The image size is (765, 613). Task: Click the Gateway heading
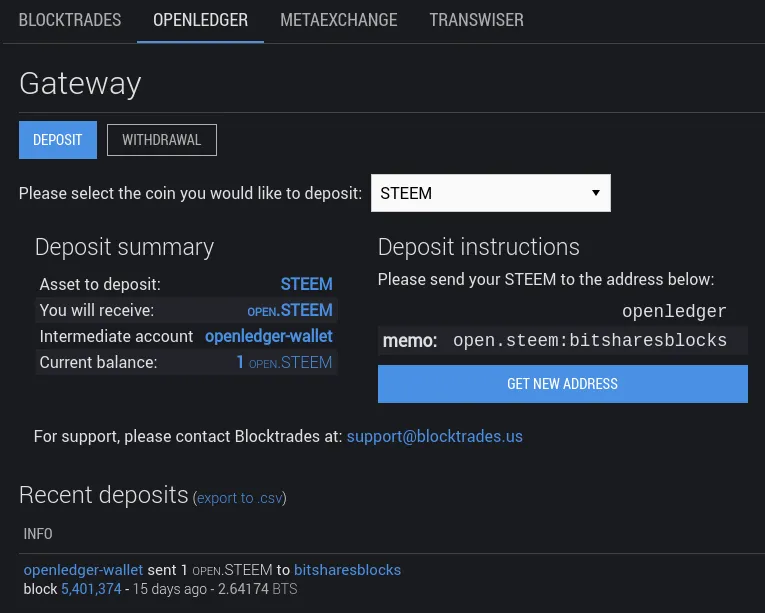point(81,83)
